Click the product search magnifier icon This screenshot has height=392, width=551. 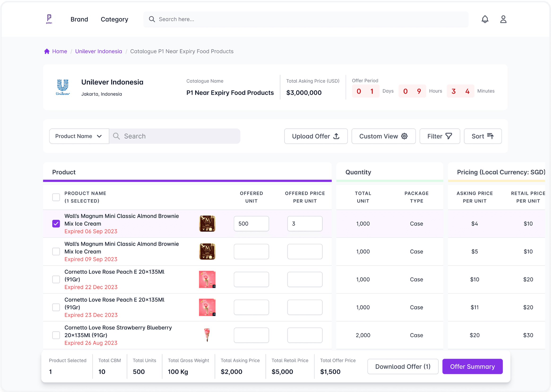tap(116, 136)
